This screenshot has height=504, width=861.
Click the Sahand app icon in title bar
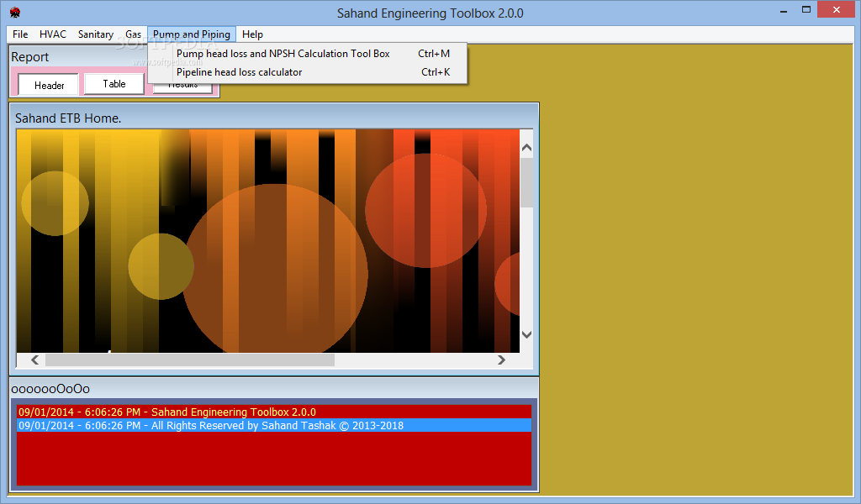click(x=15, y=13)
